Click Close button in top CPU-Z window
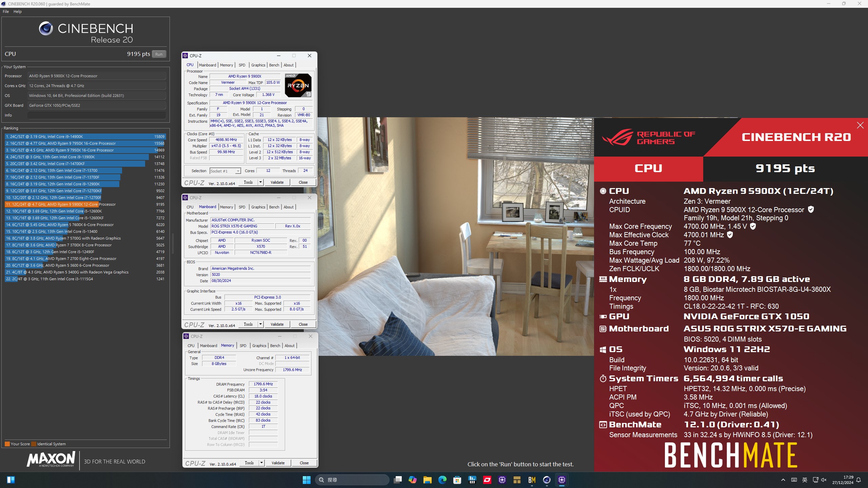The height and width of the screenshot is (488, 868). pos(303,182)
